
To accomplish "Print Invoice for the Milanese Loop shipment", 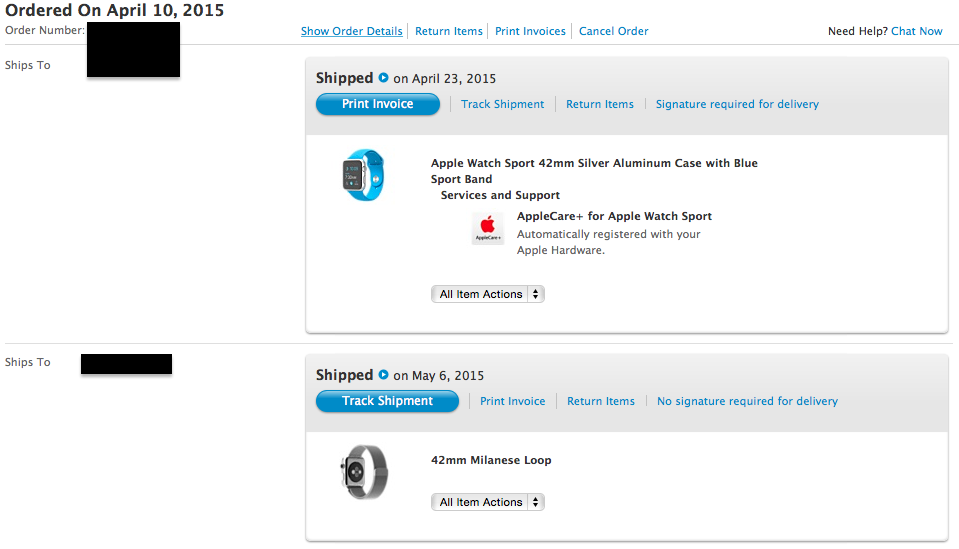I will click(513, 401).
